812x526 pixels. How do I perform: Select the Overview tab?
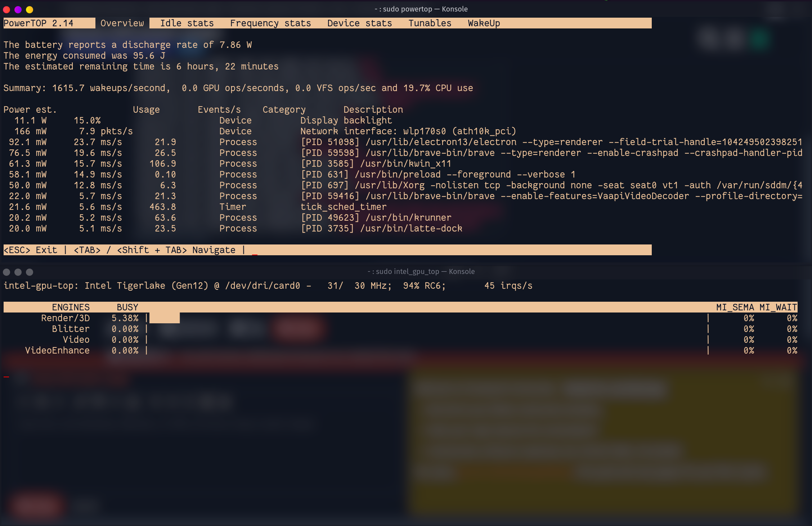click(122, 23)
